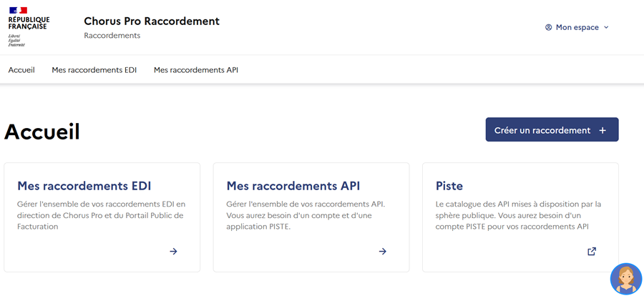This screenshot has height=296, width=644.
Task: Open the Mes raccordements EDI card title
Action: tap(84, 186)
